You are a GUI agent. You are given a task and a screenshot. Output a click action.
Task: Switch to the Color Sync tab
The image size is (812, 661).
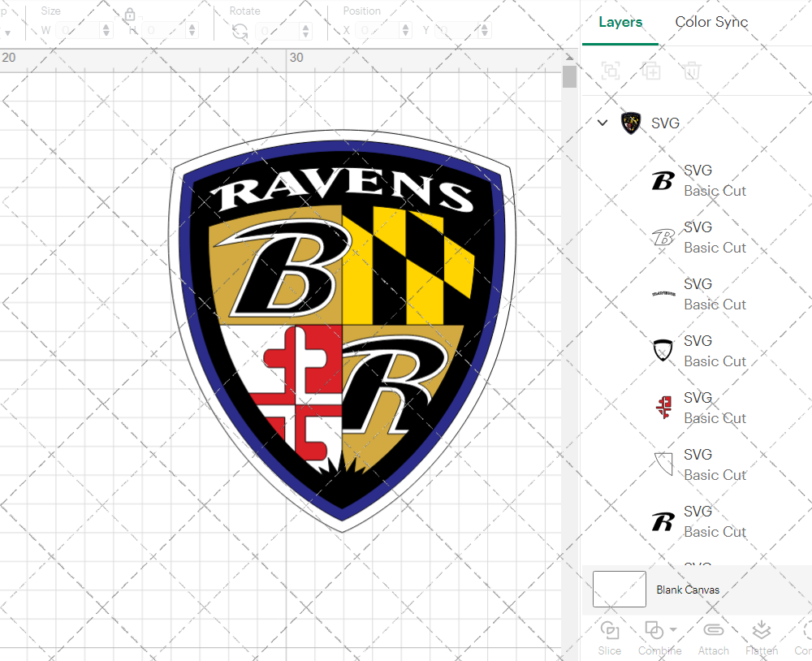[711, 22]
